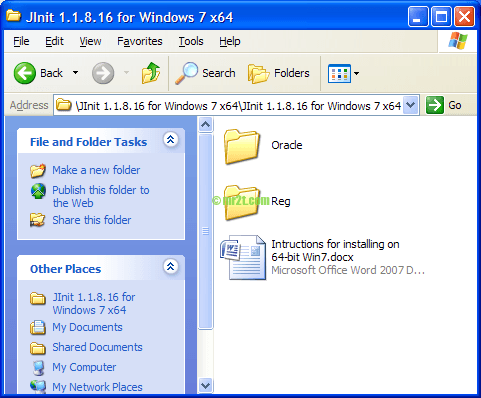Image resolution: width=481 pixels, height=398 pixels.
Task: Click the task pane scrollbar up arrow
Action: (206, 125)
